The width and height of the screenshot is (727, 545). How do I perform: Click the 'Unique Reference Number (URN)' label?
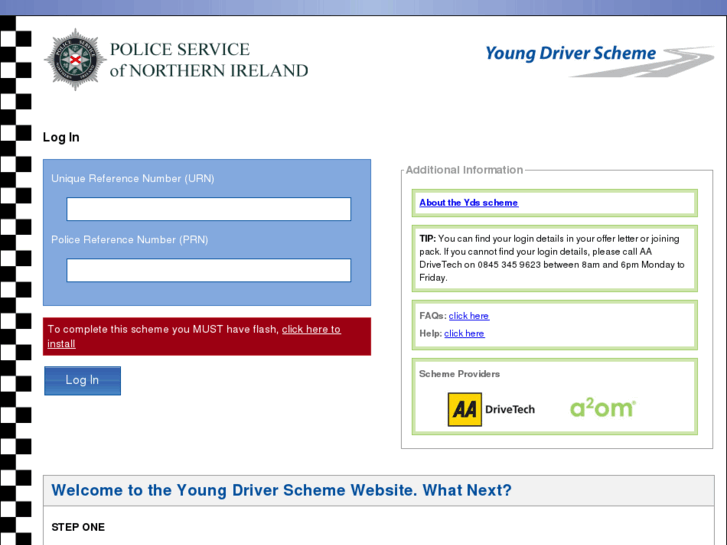pos(133,179)
